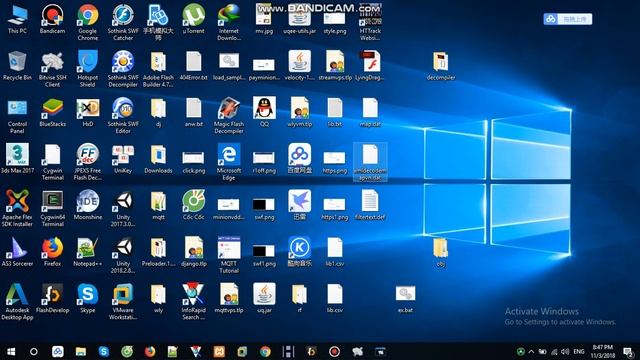640x360 pixels.
Task: Select the UniKey desktop shortcut
Action: pyautogui.click(x=123, y=159)
